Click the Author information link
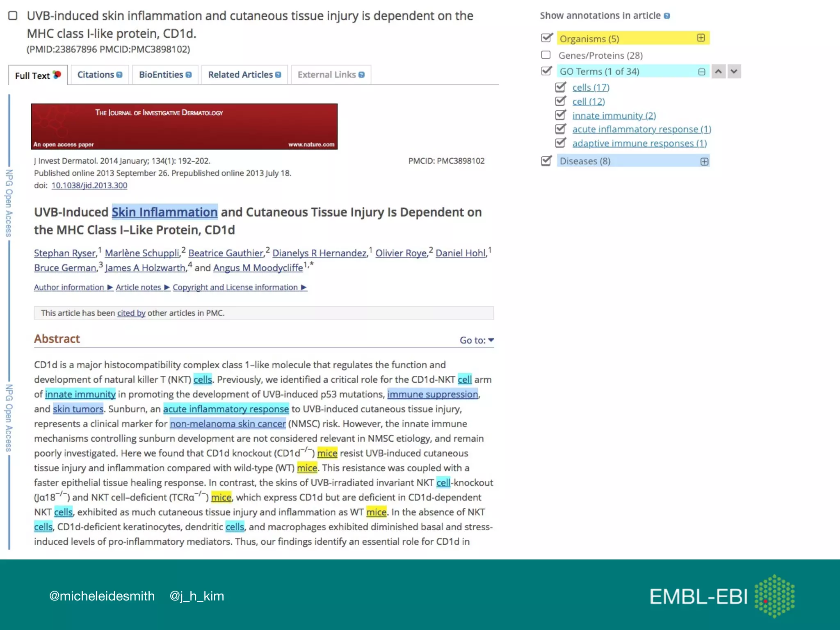The image size is (840, 630). [x=69, y=288]
